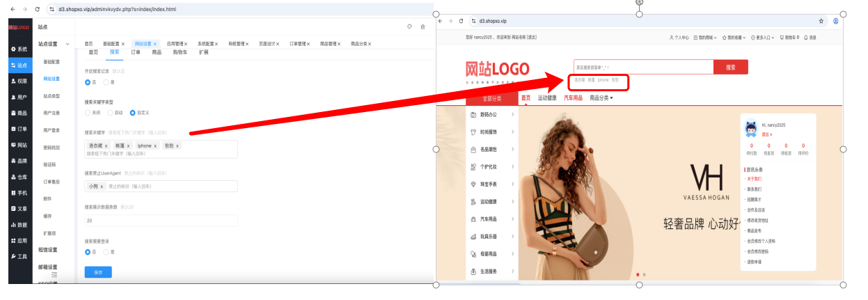
Task: Select 品牌 in the admin sidebar
Action: (x=20, y=161)
